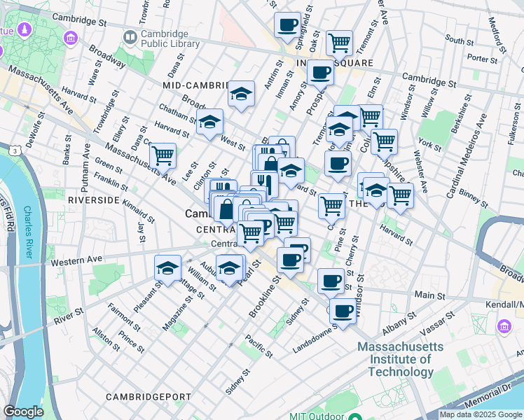Select the Main St street label
Screen dimensions: 524x420
(429, 295)
